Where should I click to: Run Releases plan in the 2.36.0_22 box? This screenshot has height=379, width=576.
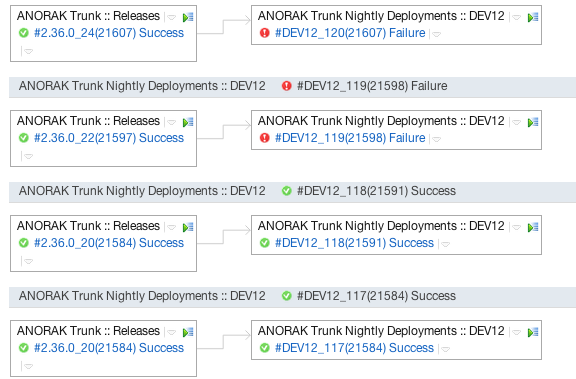pyautogui.click(x=188, y=122)
